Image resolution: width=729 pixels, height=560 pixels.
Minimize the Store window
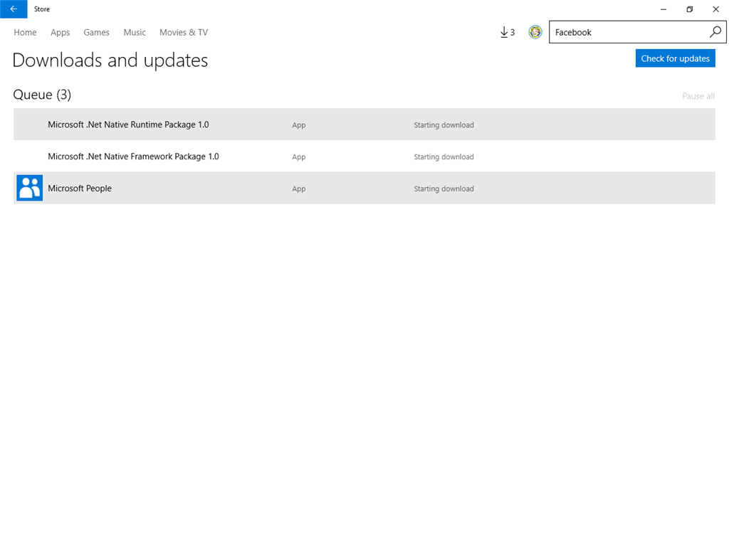[x=664, y=9]
